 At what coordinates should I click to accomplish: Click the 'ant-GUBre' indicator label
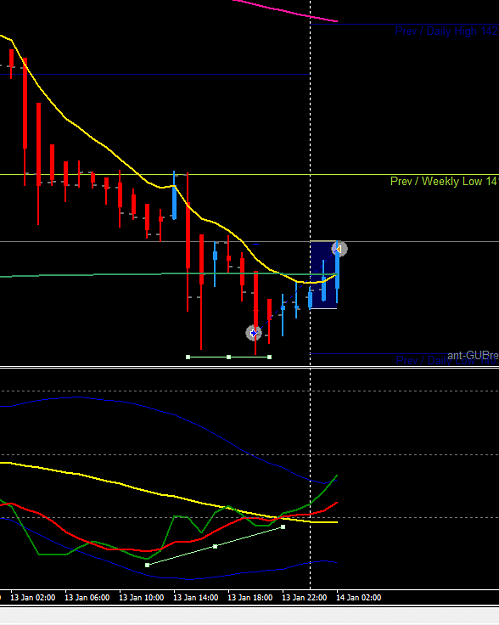pos(473,355)
